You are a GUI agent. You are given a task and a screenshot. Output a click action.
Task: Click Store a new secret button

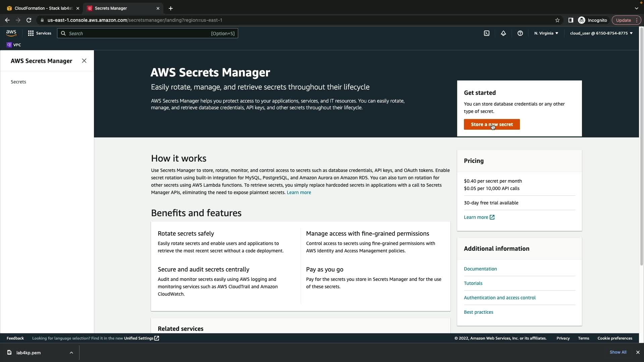point(492,124)
